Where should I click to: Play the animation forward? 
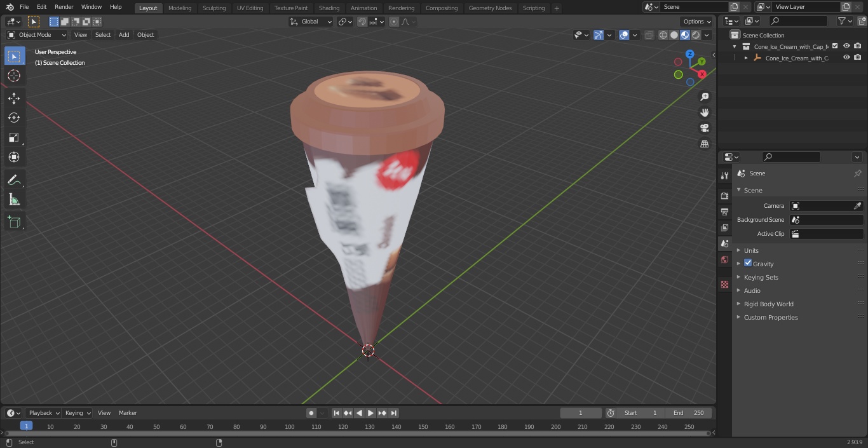(x=370, y=413)
